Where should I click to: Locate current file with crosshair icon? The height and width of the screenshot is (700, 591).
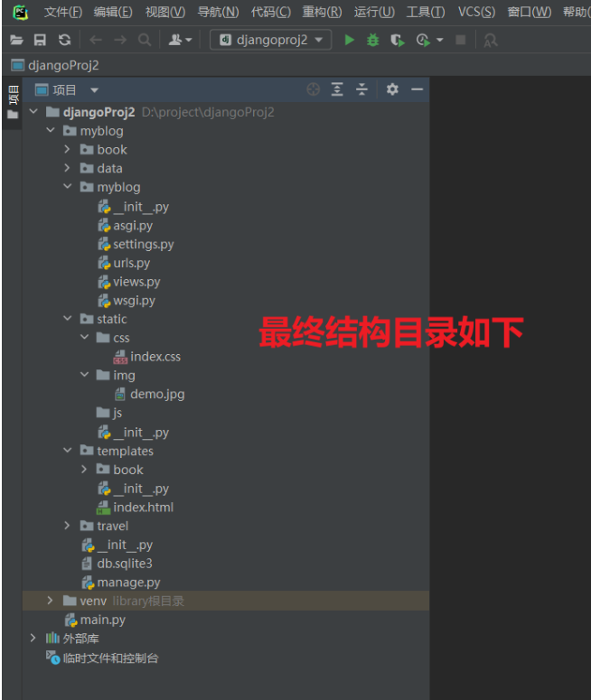pos(314,89)
